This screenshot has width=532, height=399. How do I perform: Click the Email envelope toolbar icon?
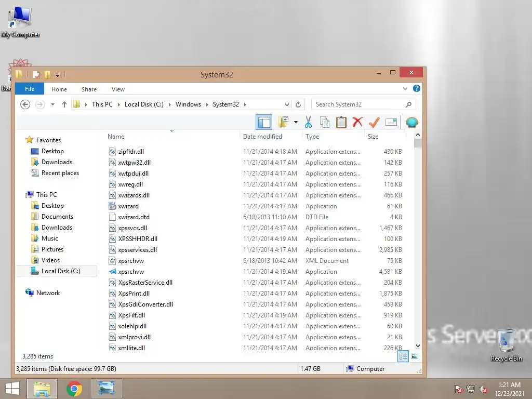pos(391,122)
